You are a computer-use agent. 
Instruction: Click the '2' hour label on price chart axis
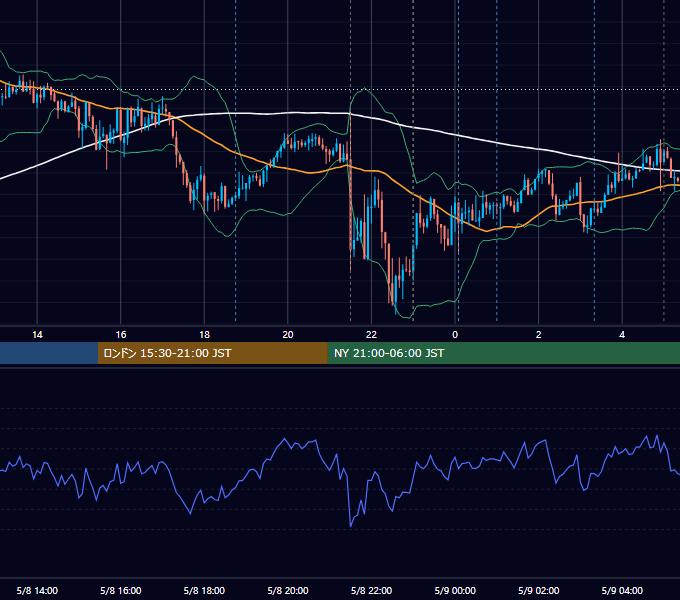(x=539, y=335)
